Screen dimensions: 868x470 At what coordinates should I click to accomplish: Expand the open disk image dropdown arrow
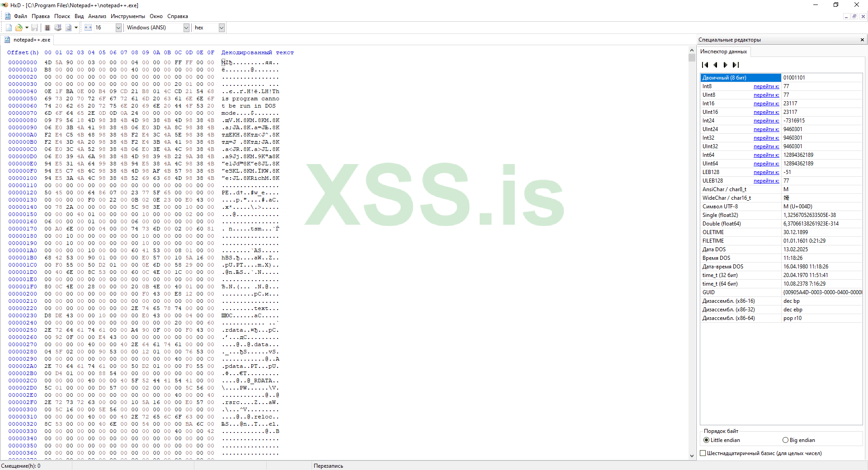(76, 28)
